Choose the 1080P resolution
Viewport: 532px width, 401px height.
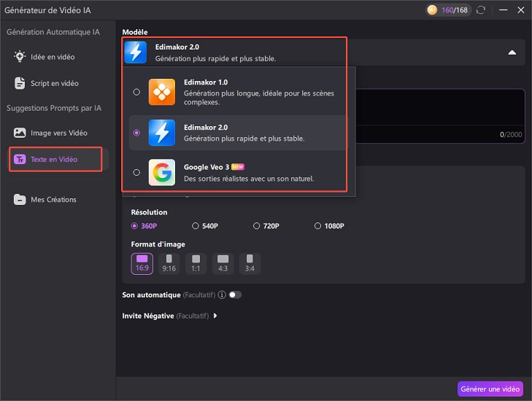[x=329, y=226]
